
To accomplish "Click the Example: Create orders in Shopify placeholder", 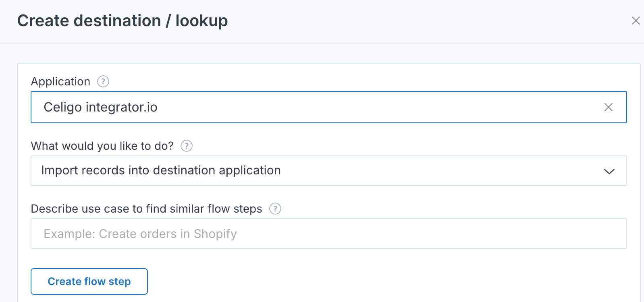I will (140, 234).
